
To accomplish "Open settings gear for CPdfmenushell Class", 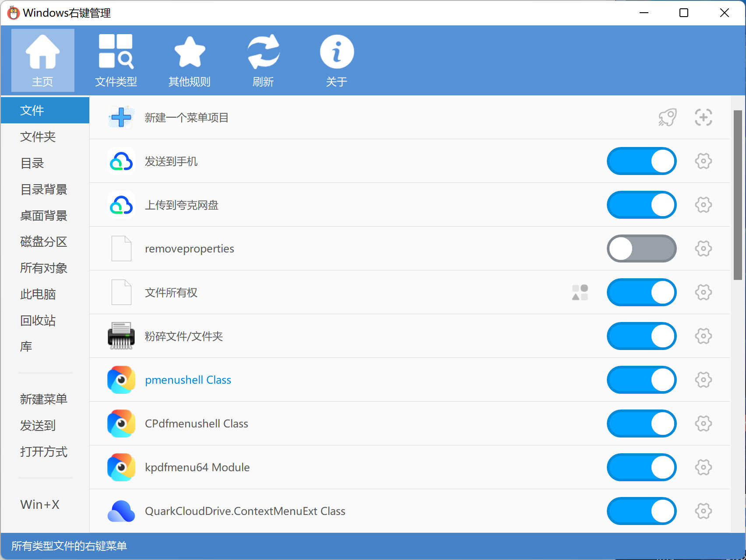I will coord(704,423).
